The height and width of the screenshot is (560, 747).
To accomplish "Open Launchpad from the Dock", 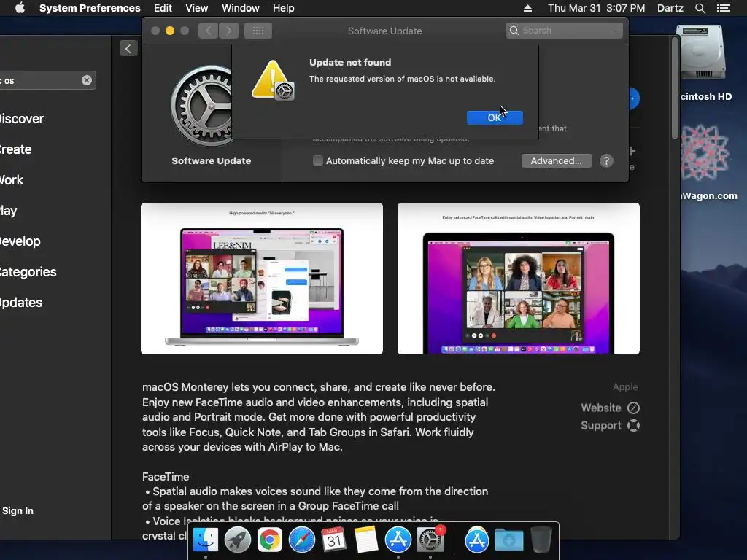I will coord(238,540).
